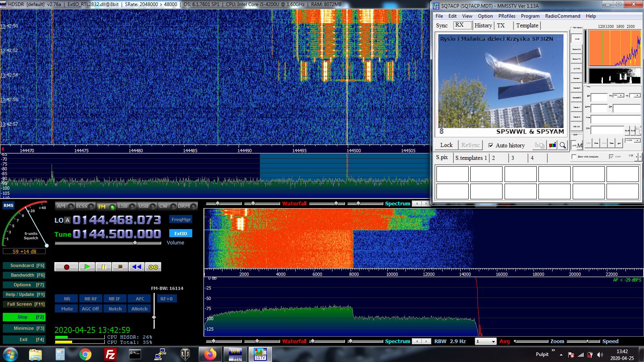Open the MMSSTV zoom magnifier tool
Screen dimensions: 644x362
563,145
